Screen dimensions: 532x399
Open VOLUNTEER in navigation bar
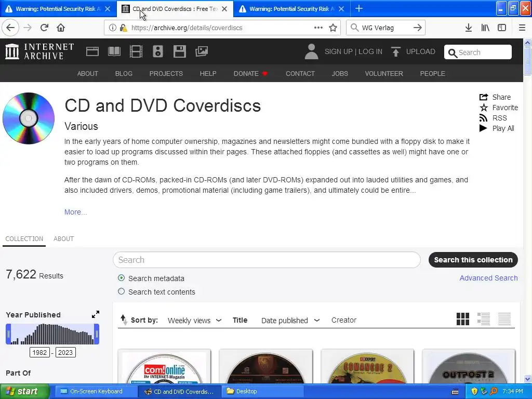[384, 74]
